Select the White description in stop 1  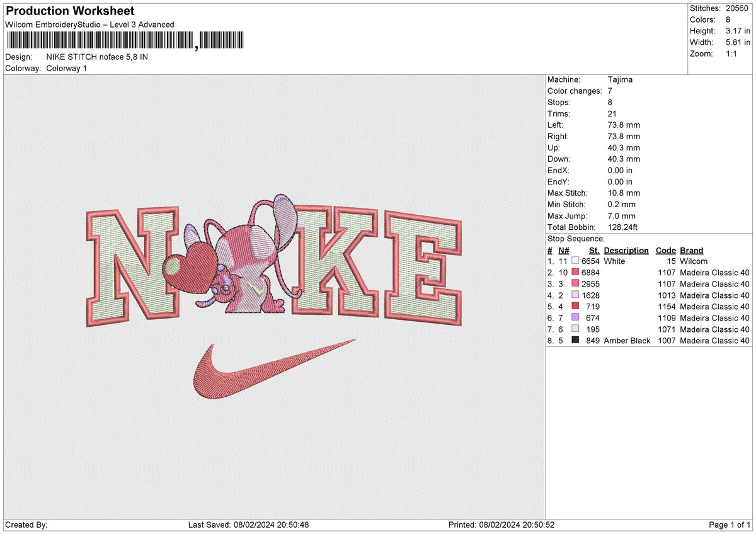coord(614,261)
